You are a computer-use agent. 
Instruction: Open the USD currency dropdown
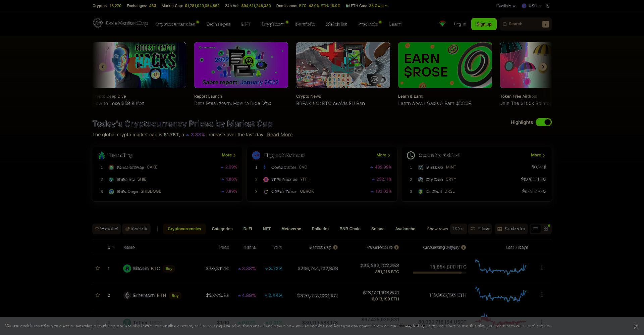pos(532,6)
